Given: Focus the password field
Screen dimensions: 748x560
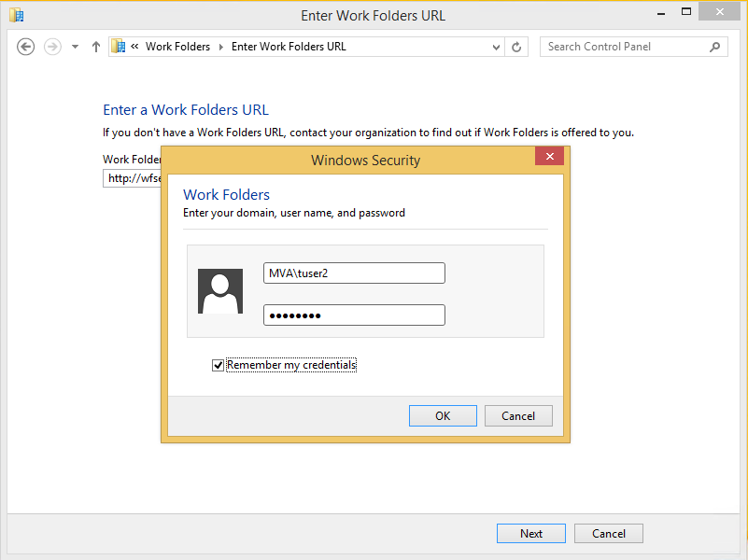Looking at the screenshot, I should (354, 315).
